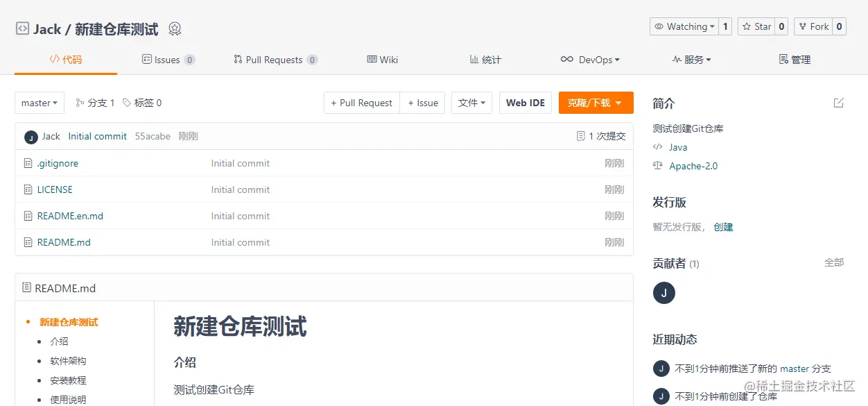Switch to the Issues tab
This screenshot has height=406, width=868.
pos(168,60)
